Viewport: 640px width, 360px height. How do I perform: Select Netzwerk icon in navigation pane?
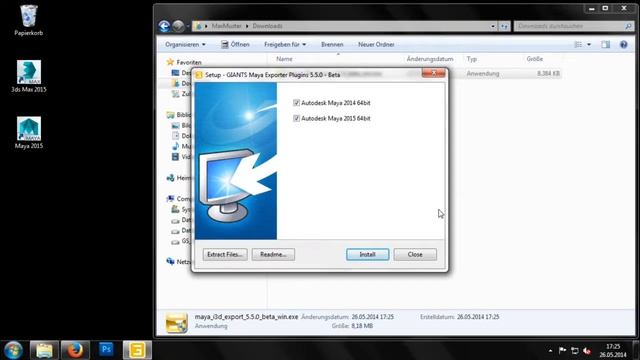click(170, 261)
